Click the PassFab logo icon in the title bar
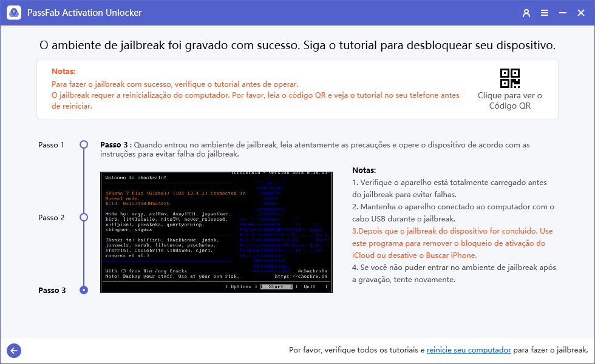This screenshot has height=364, width=595. point(13,12)
